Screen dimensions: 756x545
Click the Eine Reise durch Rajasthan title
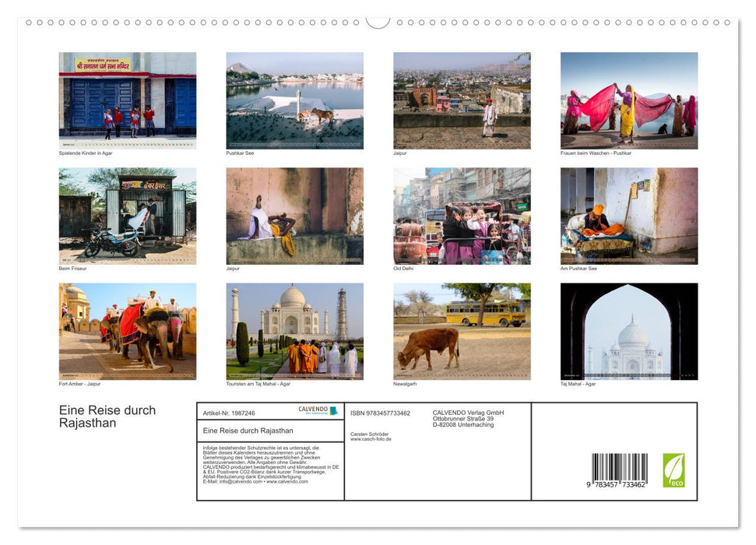coord(107,417)
